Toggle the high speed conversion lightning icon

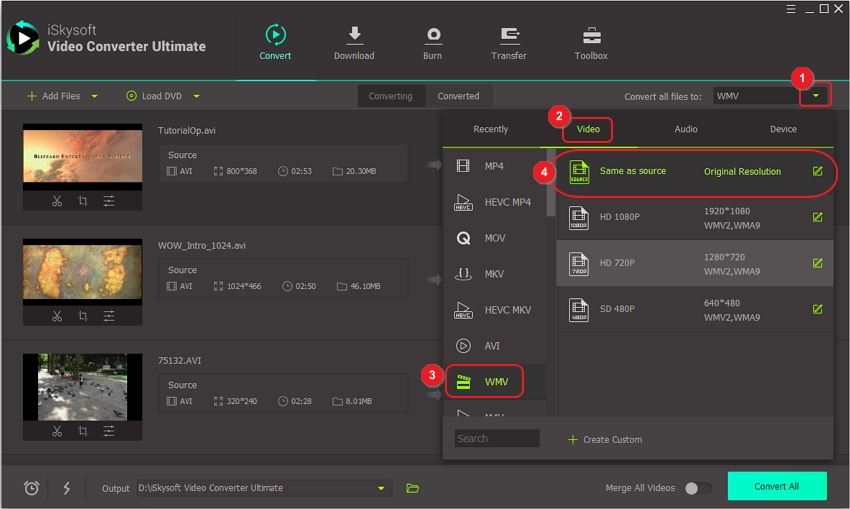coord(67,488)
